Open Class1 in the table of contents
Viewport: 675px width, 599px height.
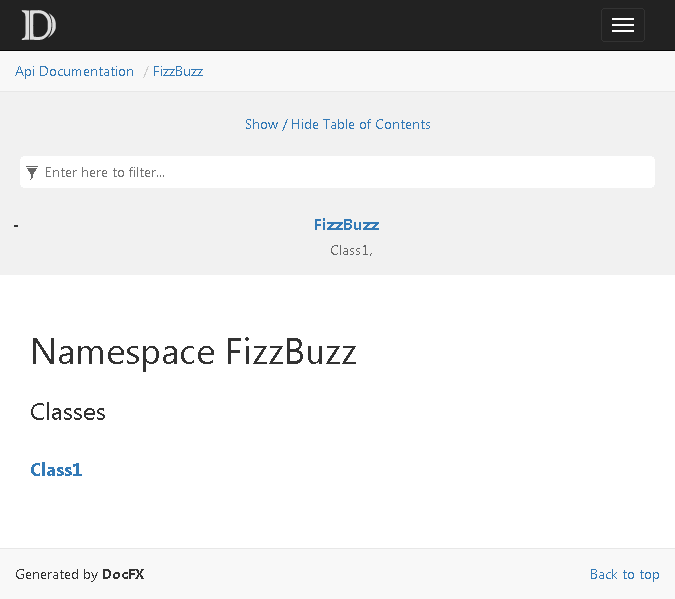pyautogui.click(x=349, y=250)
